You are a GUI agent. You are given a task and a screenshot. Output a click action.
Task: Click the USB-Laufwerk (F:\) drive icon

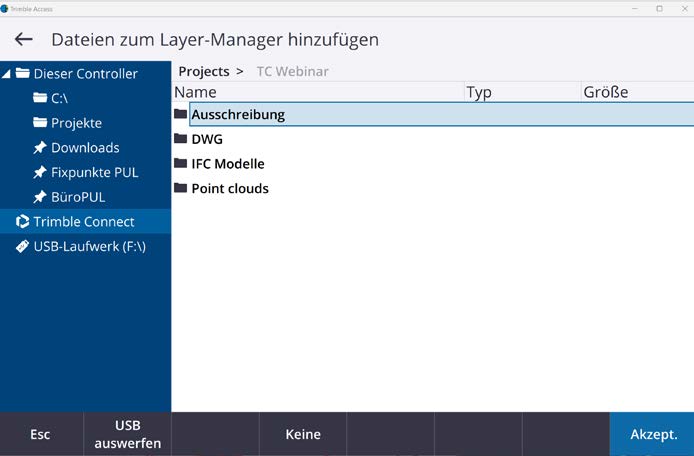click(22, 247)
